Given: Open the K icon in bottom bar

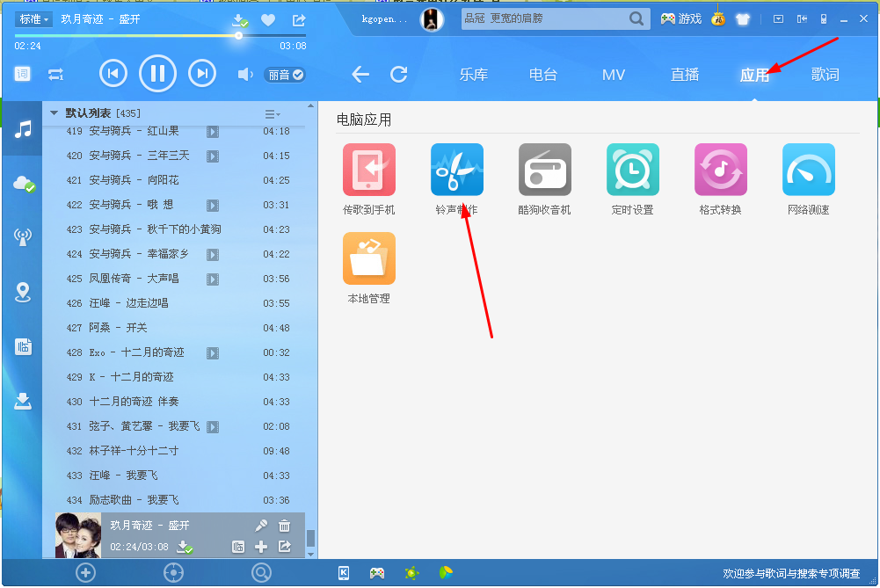Looking at the screenshot, I should 344,573.
